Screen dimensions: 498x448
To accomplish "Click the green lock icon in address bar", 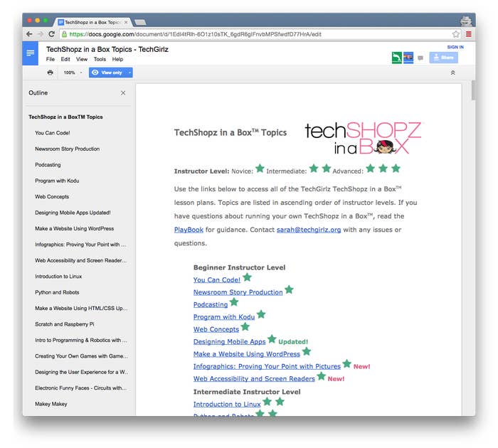I will [x=64, y=34].
